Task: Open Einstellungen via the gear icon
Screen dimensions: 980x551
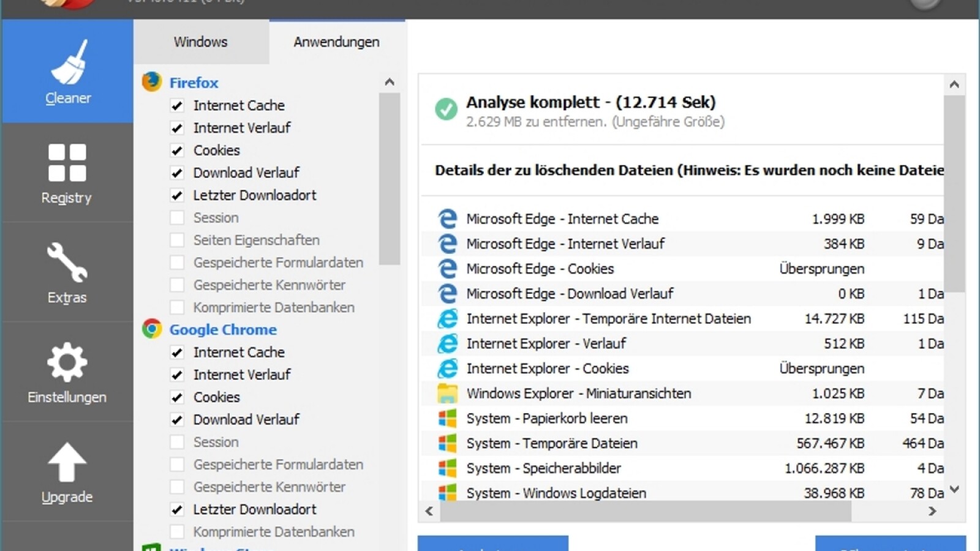Action: (x=67, y=373)
